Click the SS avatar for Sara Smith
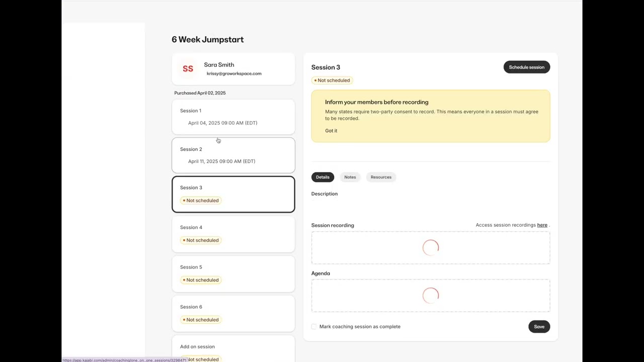644x362 pixels. tap(188, 69)
